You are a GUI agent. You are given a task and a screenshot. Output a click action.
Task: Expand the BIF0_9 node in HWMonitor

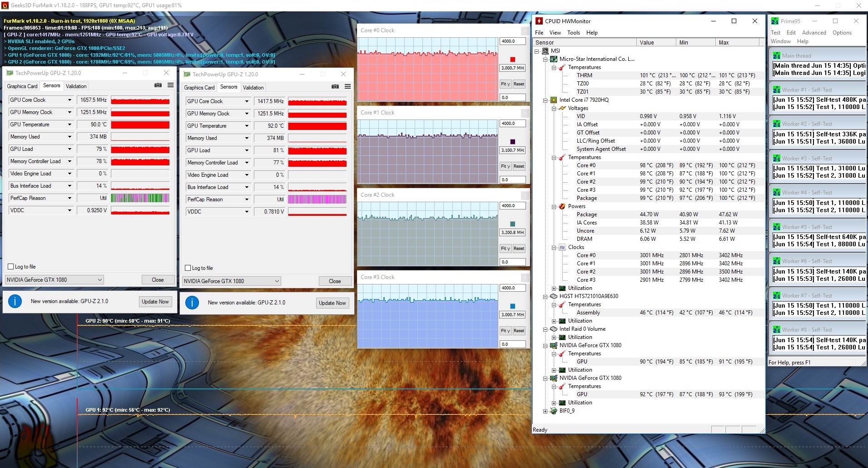click(546, 411)
